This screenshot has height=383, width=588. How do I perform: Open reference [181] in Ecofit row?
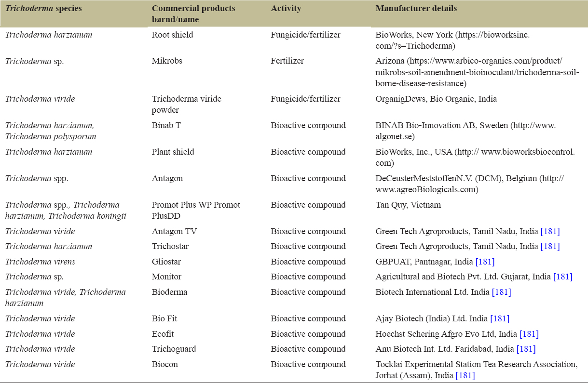(x=529, y=334)
